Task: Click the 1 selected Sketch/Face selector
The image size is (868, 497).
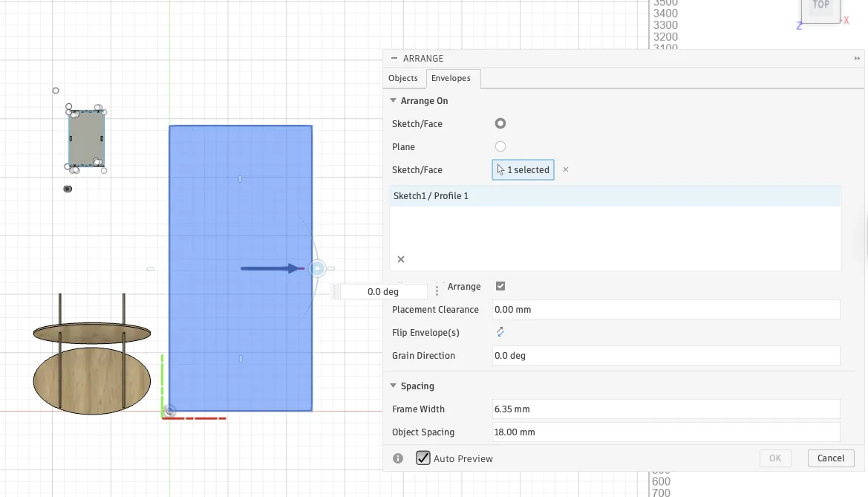Action: tap(523, 169)
